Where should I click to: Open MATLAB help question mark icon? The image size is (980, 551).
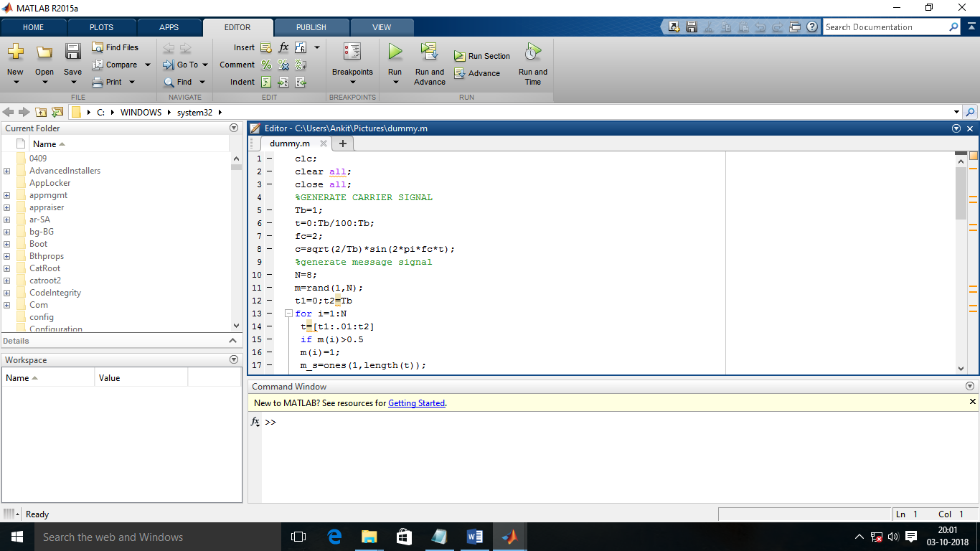coord(812,27)
